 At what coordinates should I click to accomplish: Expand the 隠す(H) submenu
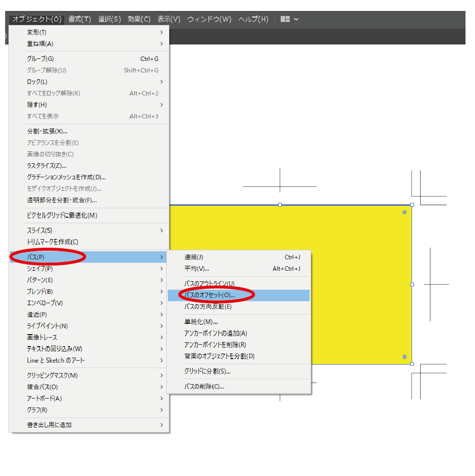pyautogui.click(x=89, y=105)
